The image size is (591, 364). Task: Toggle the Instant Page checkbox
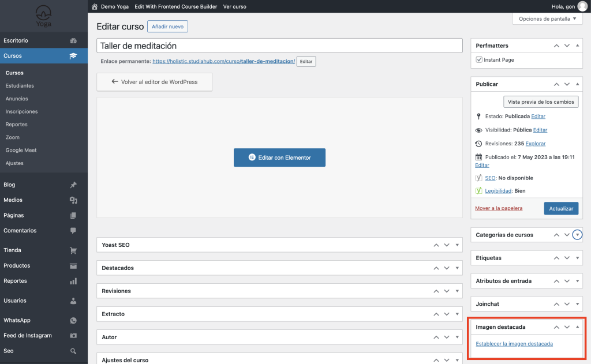[x=479, y=60]
